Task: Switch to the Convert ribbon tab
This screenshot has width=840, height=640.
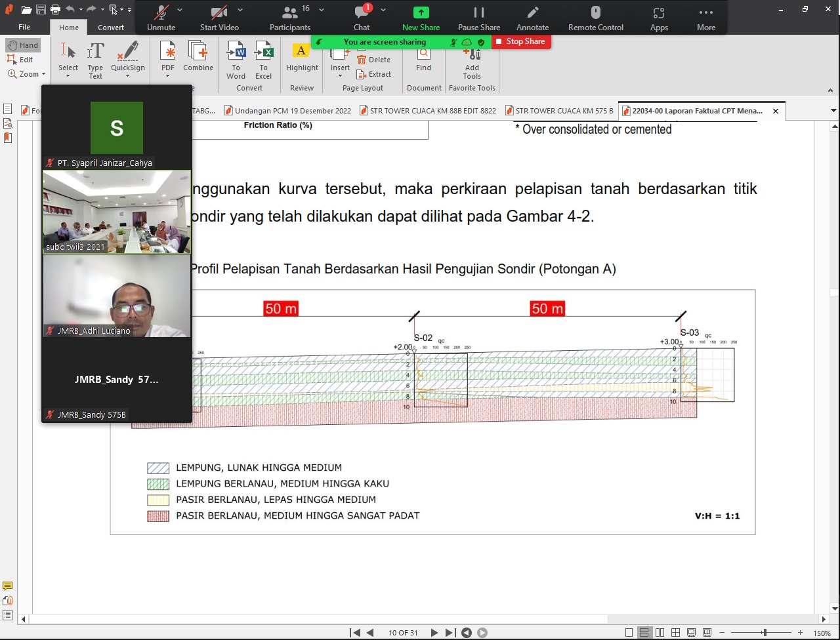Action: coord(111,28)
